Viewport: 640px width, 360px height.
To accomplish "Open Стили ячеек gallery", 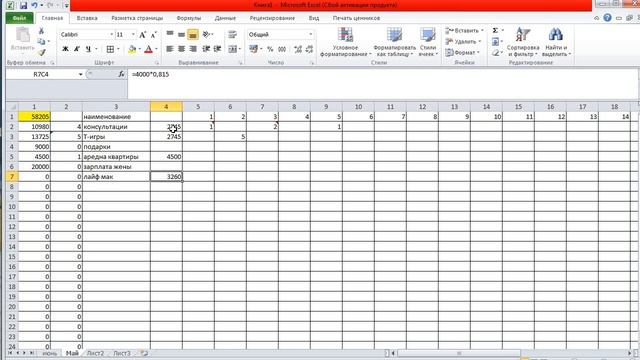I will [428, 42].
